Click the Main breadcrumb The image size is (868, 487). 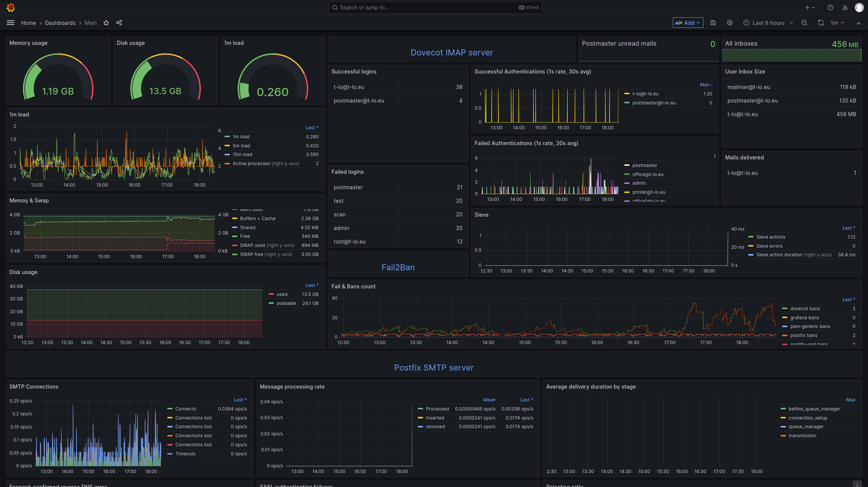[90, 23]
